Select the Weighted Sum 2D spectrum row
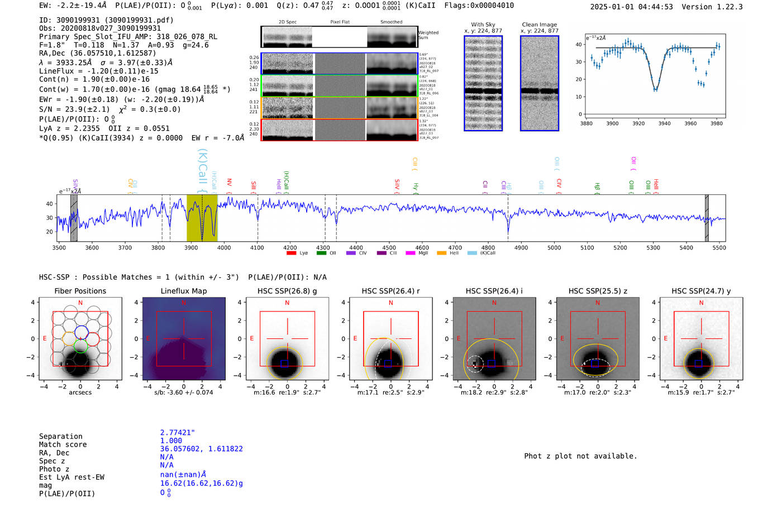The width and height of the screenshot is (782, 532). click(x=340, y=37)
